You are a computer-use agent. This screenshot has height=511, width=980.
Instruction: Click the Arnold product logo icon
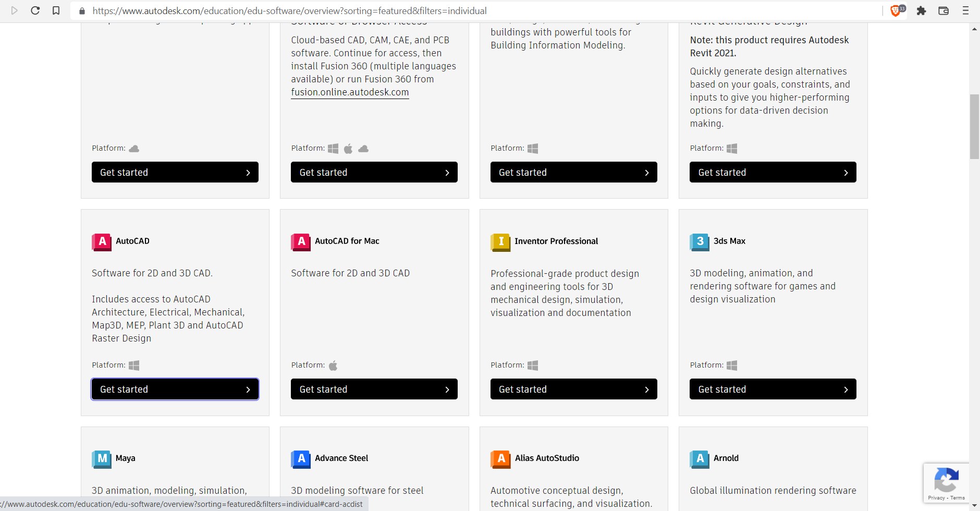click(x=700, y=459)
